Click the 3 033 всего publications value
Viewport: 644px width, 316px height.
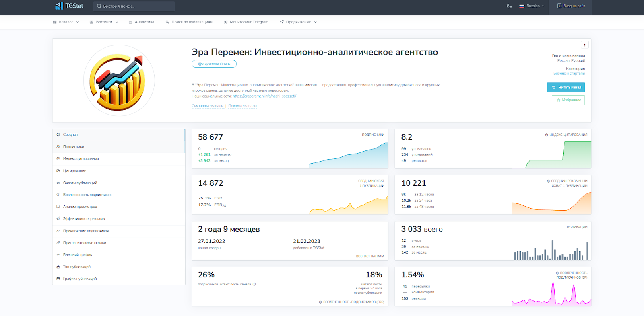point(422,229)
